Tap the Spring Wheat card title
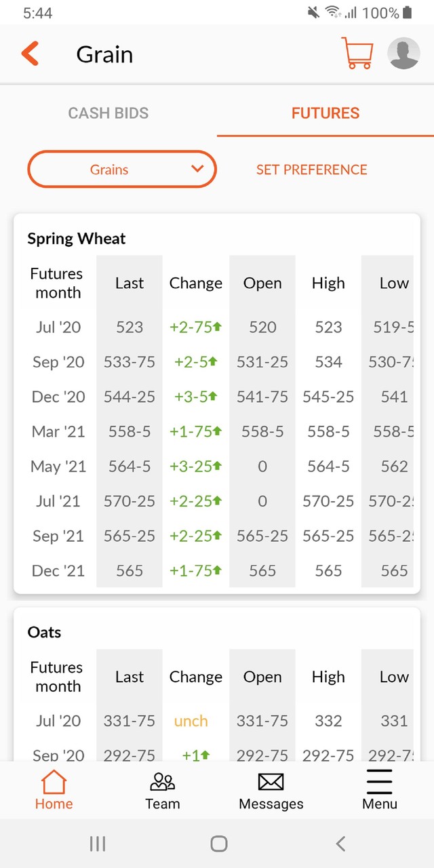Image resolution: width=434 pixels, height=868 pixels. pos(77,239)
